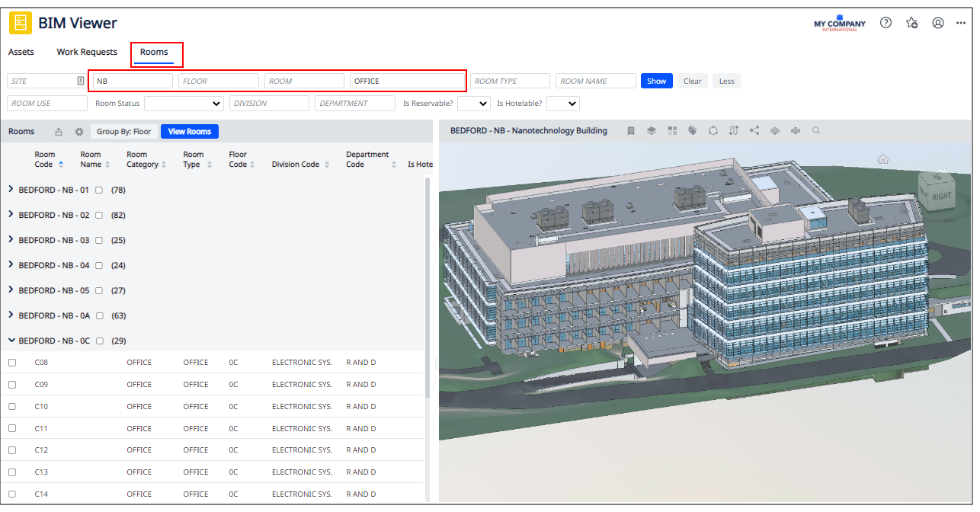Switch to the Assets tab

pyautogui.click(x=21, y=52)
